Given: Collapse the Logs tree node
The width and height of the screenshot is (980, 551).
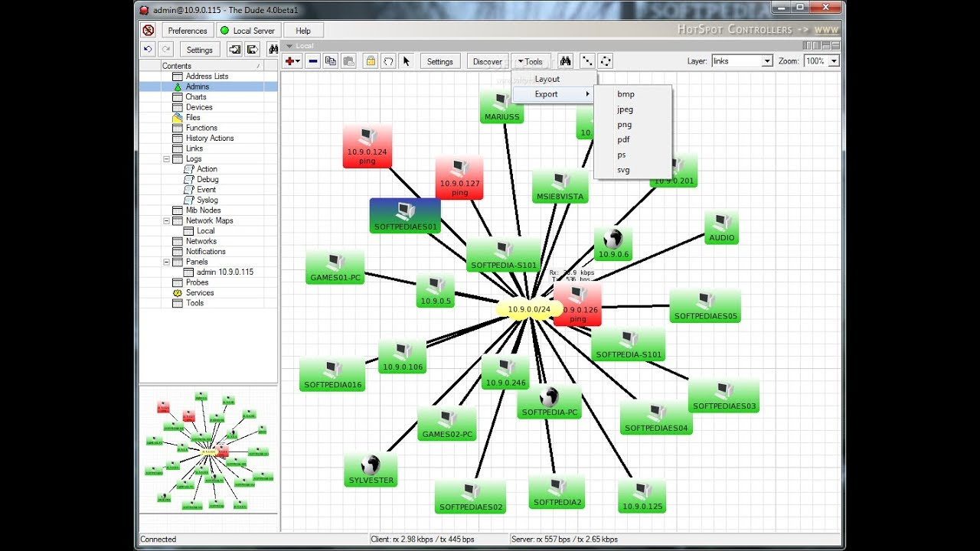Looking at the screenshot, I should coord(167,159).
